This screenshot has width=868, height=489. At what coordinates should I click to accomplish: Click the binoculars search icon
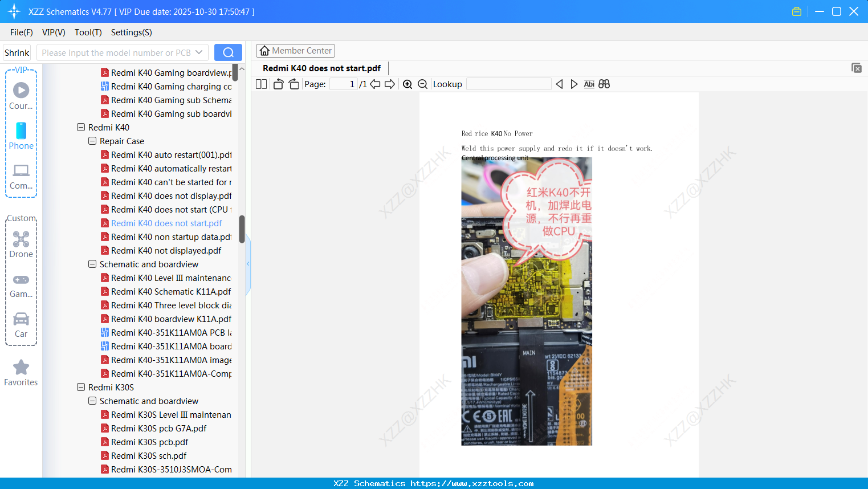point(604,84)
